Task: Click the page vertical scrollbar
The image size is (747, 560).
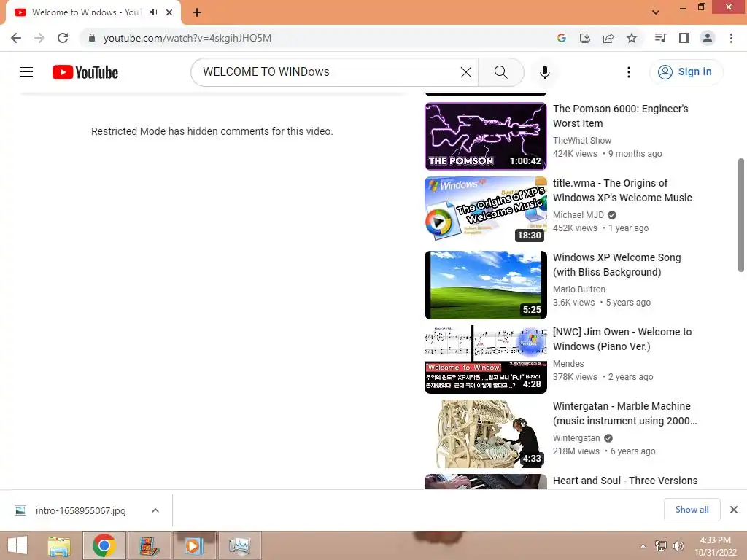Action: pyautogui.click(x=741, y=215)
